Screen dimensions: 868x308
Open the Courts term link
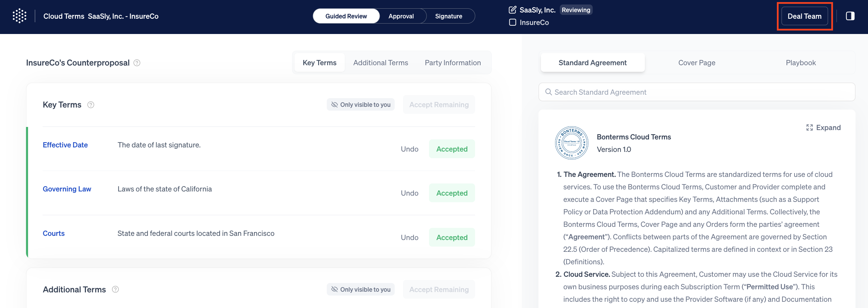click(x=54, y=233)
